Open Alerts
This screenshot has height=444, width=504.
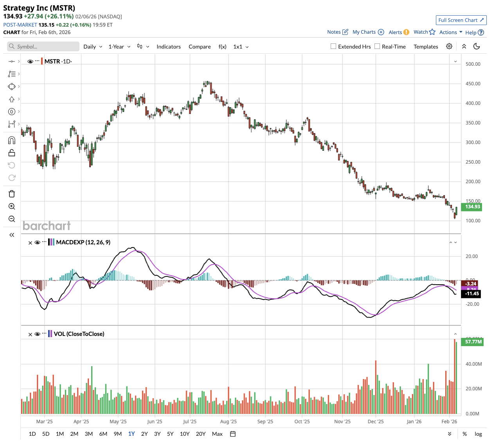(399, 32)
